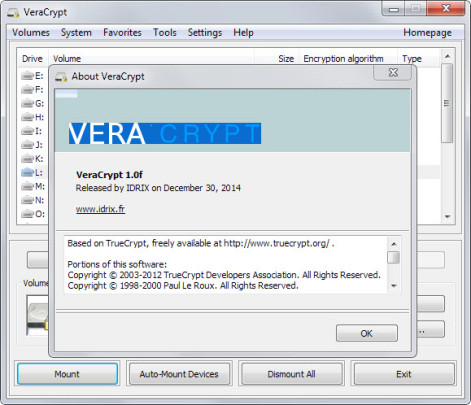The image size is (471, 405).
Task: Select the I: drive icon
Action: pyautogui.click(x=27, y=131)
